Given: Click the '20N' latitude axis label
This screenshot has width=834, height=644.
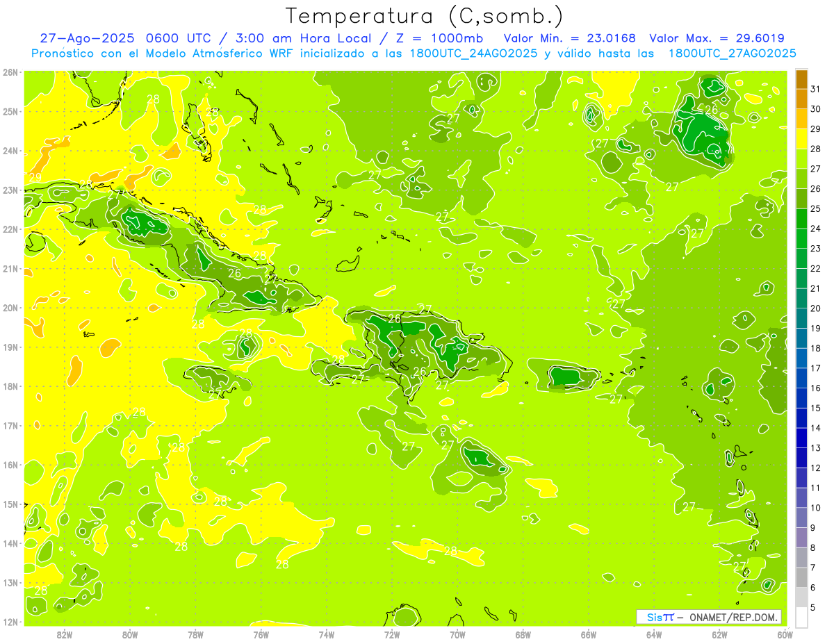Looking at the screenshot, I should pyautogui.click(x=10, y=308).
